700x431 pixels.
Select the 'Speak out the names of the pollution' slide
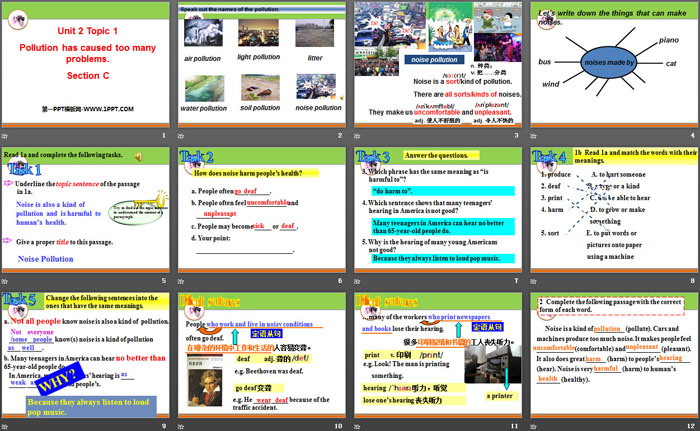[x=262, y=65]
